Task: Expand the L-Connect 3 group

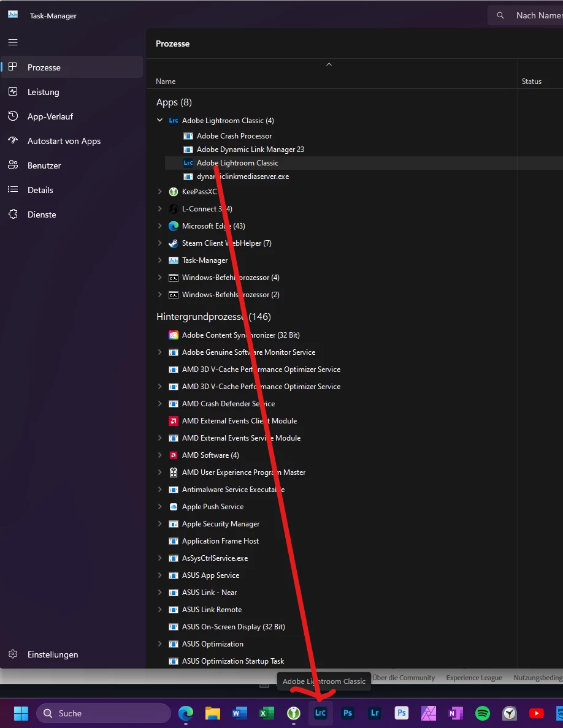Action: (x=160, y=209)
